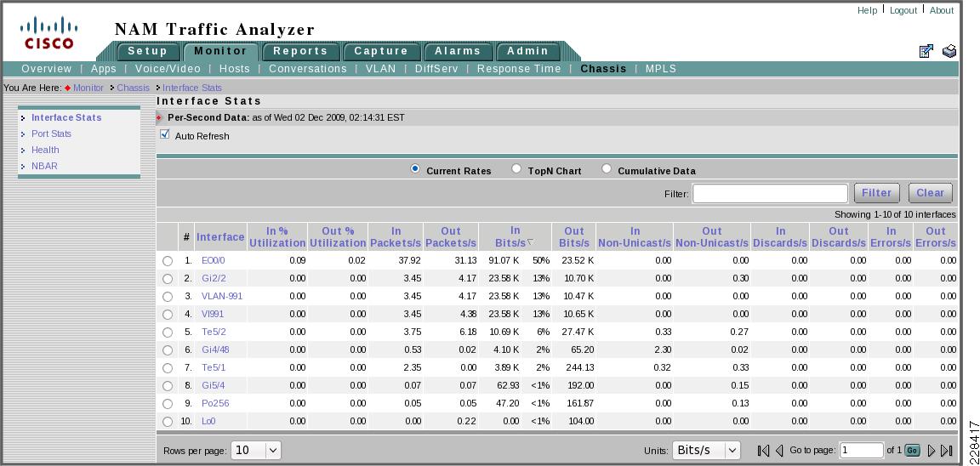The height and width of the screenshot is (466, 980).
Task: Go to the Conversations submenu
Action: pos(307,69)
